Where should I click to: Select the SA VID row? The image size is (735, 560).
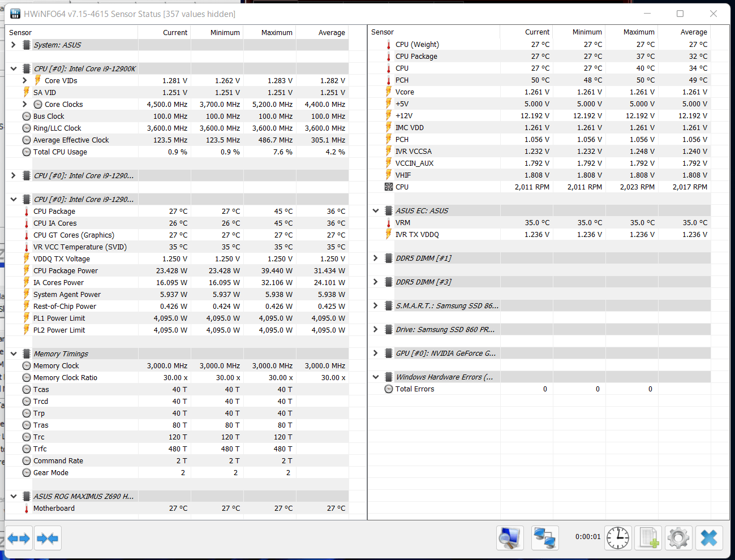pyautogui.click(x=177, y=92)
